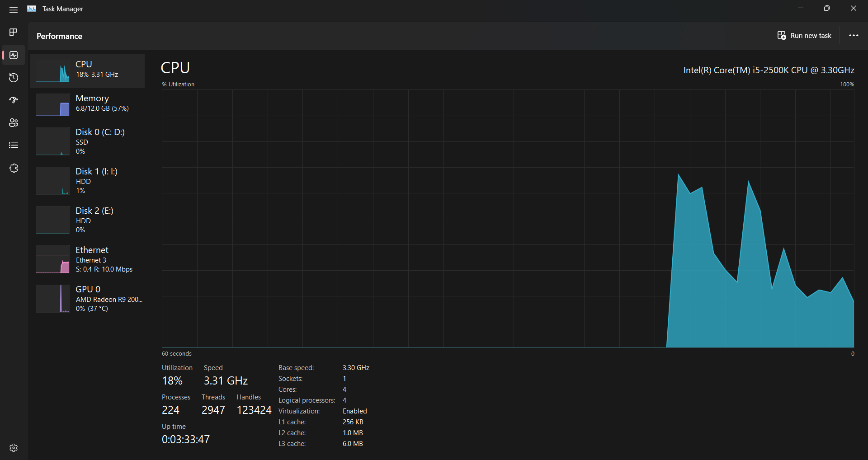Click the Ethernet mini graph thumbnail
The width and height of the screenshot is (868, 460).
(52, 259)
